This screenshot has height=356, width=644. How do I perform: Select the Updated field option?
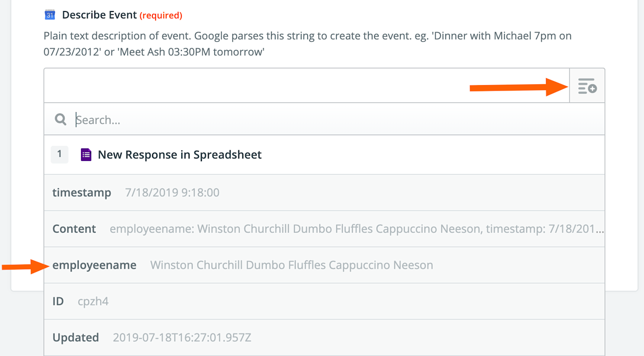[75, 337]
